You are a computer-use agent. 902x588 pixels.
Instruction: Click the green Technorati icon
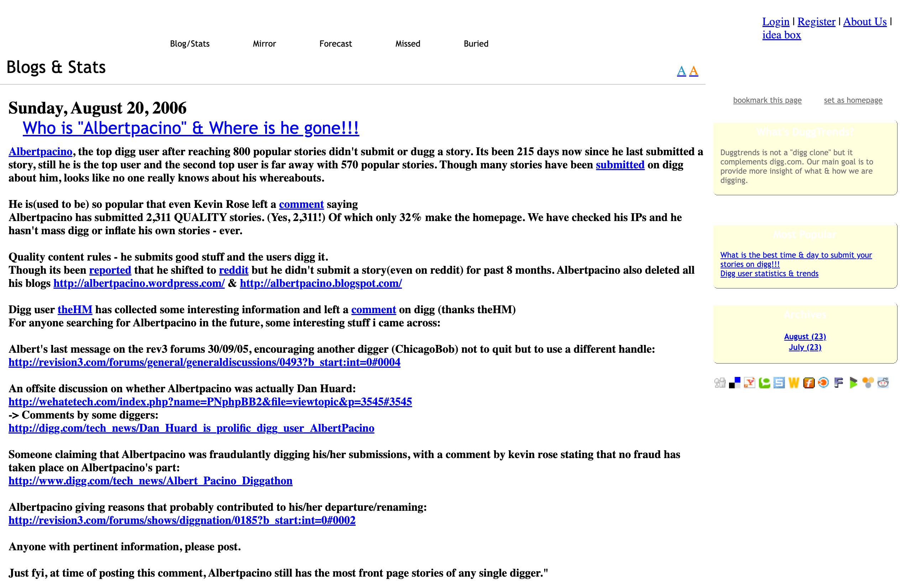click(x=764, y=383)
